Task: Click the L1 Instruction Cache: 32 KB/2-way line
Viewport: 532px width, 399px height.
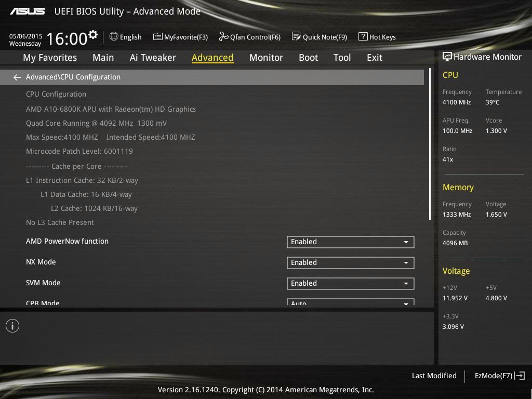Action: 82,180
